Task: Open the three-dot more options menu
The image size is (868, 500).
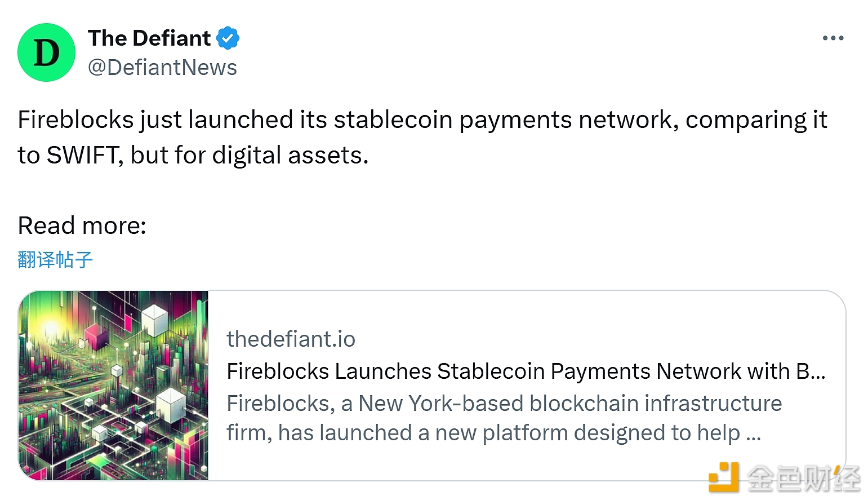Action: pos(833,38)
